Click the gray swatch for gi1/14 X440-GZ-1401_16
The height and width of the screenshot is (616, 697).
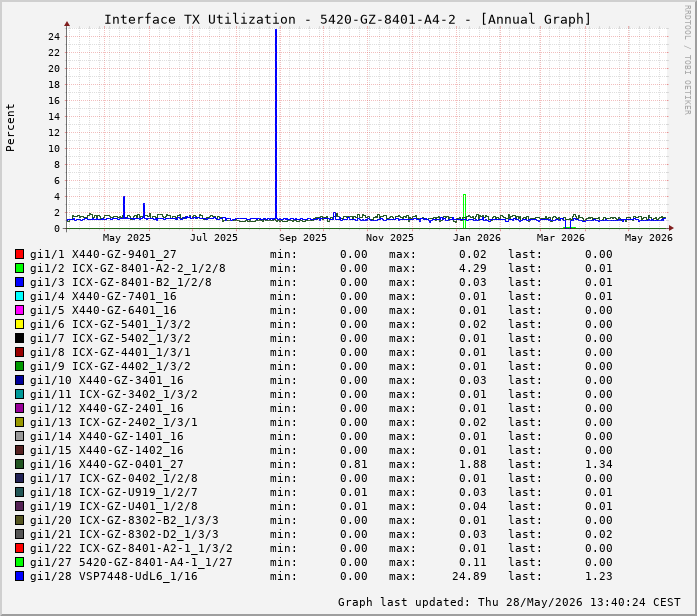click(19, 436)
